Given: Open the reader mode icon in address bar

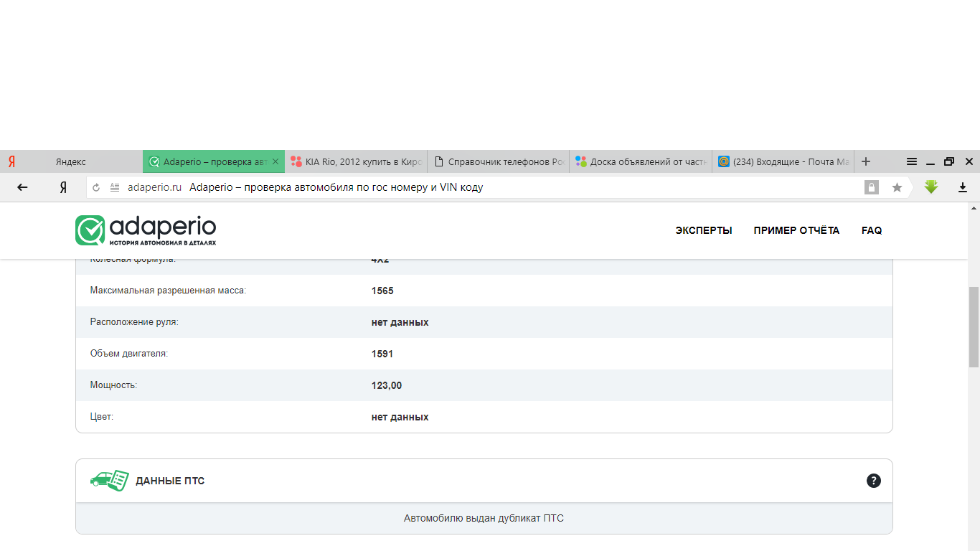Looking at the screenshot, I should click(x=115, y=187).
